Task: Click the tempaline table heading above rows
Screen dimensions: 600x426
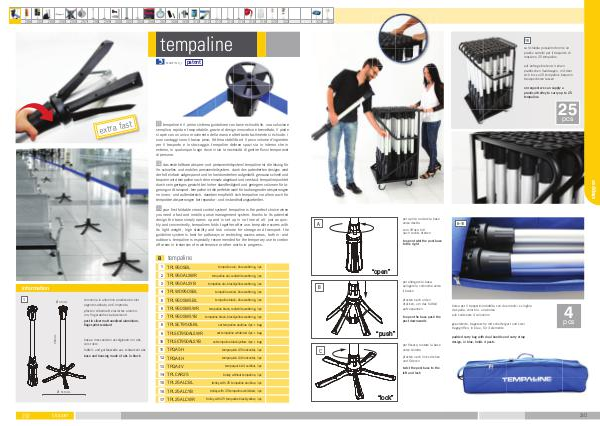Action: click(180, 258)
